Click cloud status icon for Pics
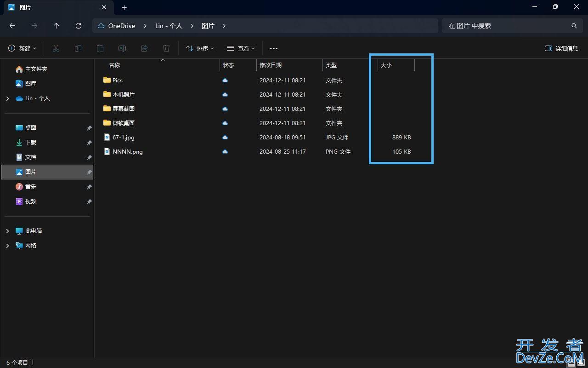The image size is (588, 368). point(225,80)
